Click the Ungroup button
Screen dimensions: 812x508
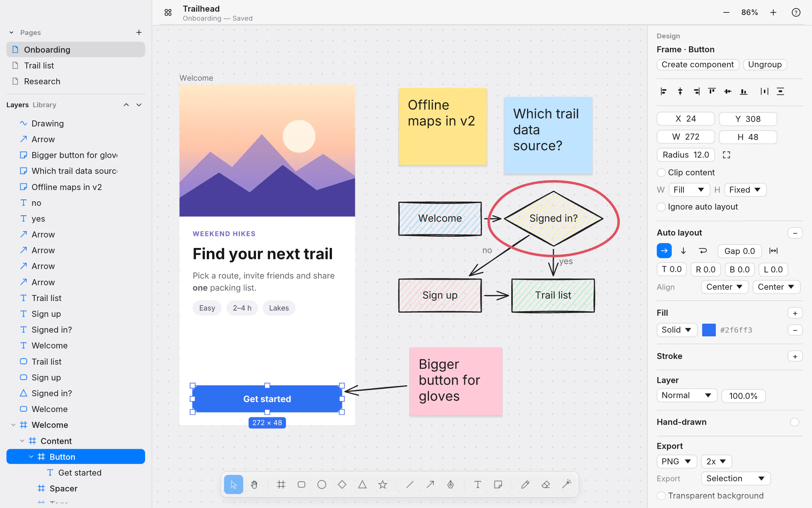click(765, 65)
